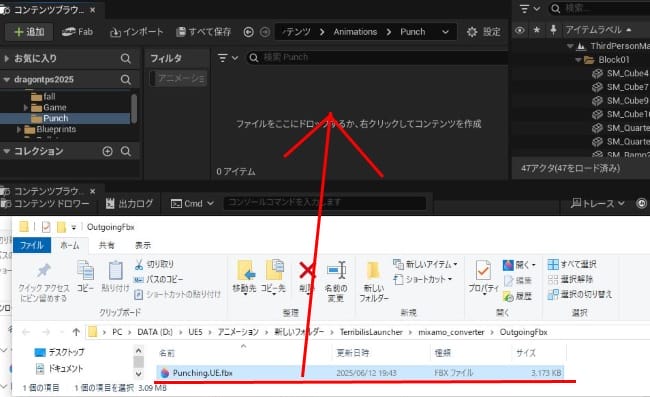Go forward in content browser history

pyautogui.click(x=264, y=32)
